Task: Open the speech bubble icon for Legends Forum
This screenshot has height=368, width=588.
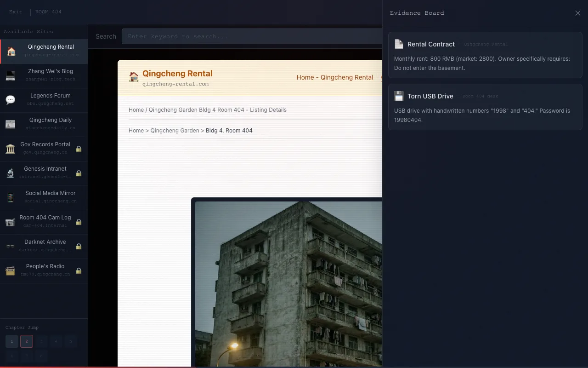Action: point(11,100)
